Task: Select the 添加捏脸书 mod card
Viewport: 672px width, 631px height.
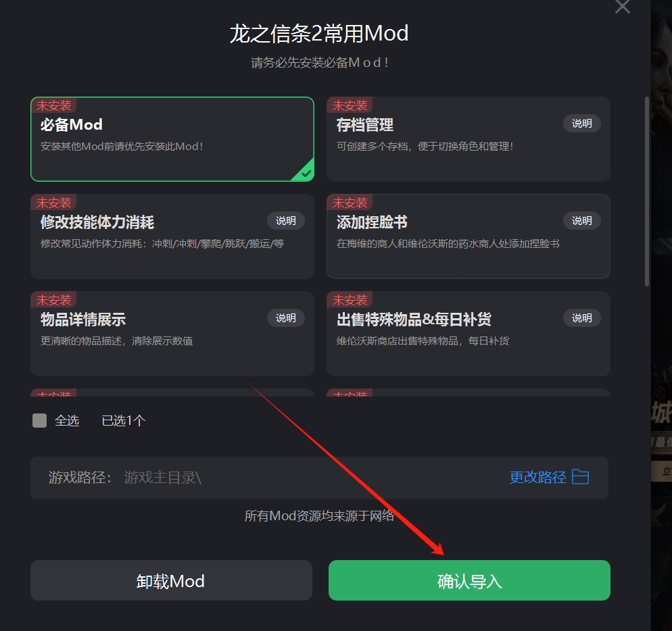Action: [x=469, y=236]
